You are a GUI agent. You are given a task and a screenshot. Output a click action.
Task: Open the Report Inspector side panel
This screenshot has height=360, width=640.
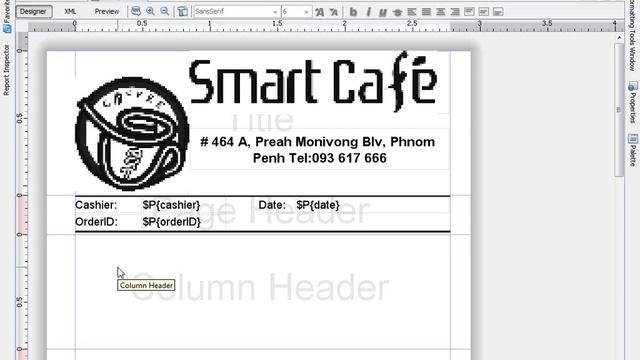pyautogui.click(x=6, y=70)
